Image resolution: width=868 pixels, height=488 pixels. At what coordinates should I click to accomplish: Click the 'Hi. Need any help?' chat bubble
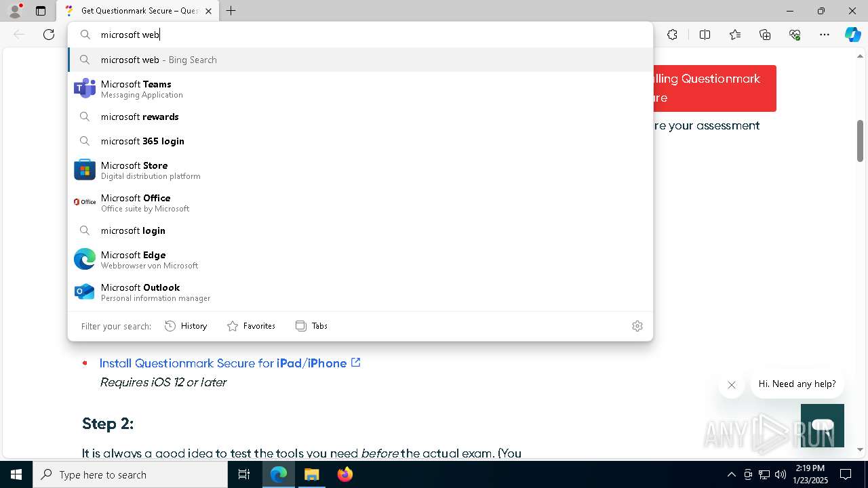point(797,384)
